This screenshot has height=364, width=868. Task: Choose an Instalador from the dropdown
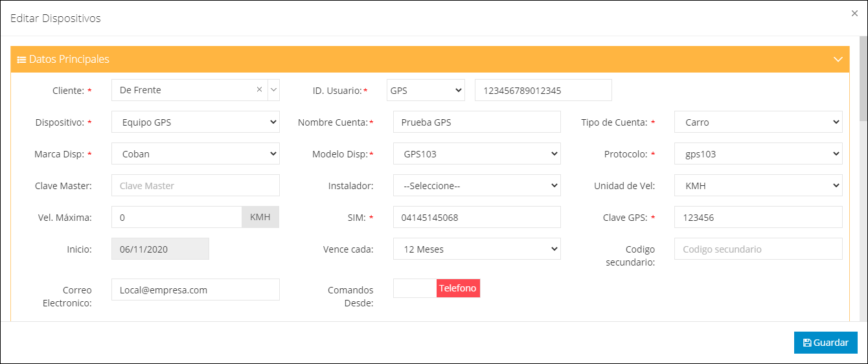[x=477, y=185]
